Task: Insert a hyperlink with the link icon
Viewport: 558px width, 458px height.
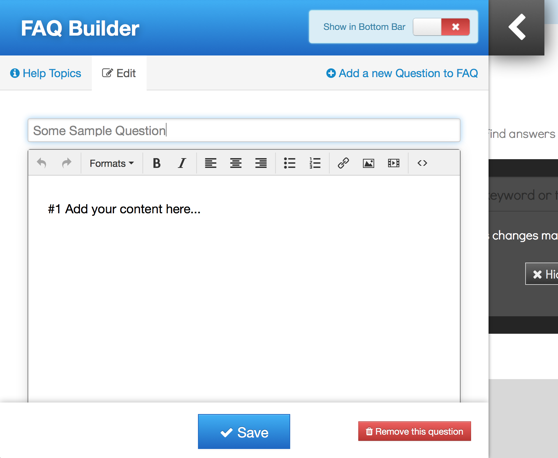Action: [x=343, y=163]
